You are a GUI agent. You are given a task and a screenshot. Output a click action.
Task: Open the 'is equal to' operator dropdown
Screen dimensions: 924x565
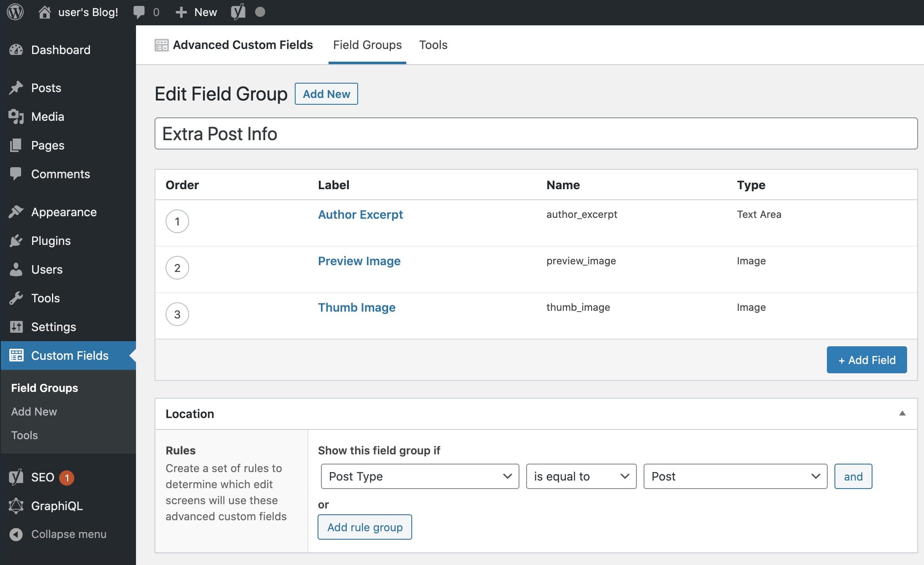(581, 476)
